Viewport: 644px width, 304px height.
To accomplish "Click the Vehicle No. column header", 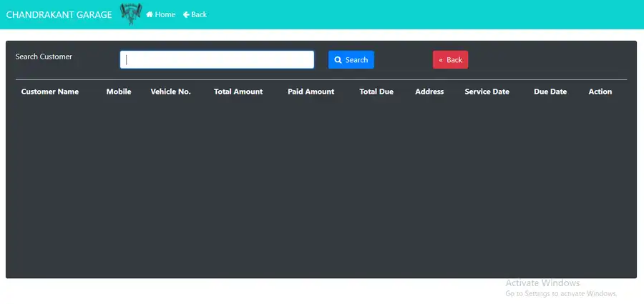I will pyautogui.click(x=170, y=92).
